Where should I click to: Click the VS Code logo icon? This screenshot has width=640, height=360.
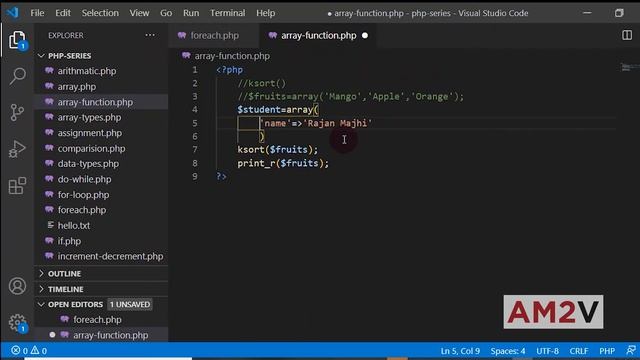[13, 13]
